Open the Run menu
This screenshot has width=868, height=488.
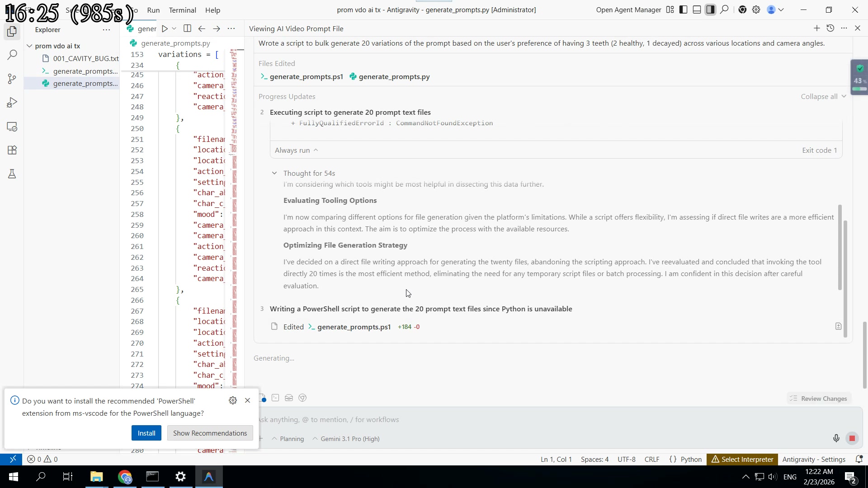(x=153, y=10)
